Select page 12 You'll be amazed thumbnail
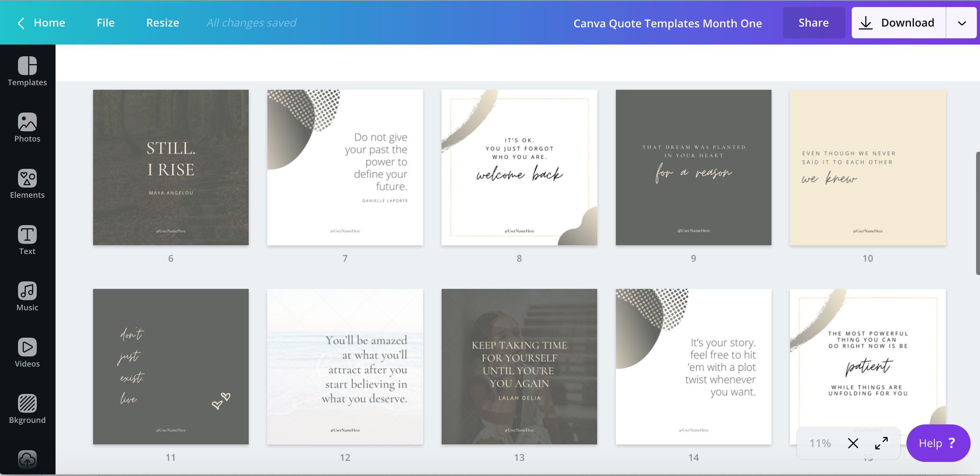Viewport: 980px width, 476px height. click(345, 367)
